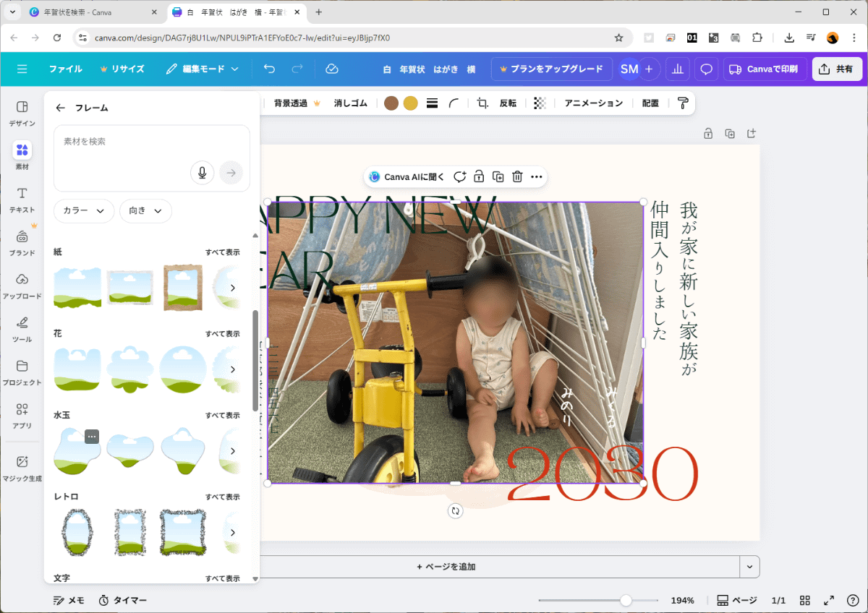Open the Upload (アップロード) sidebar tab
The height and width of the screenshot is (613, 868).
point(22,287)
